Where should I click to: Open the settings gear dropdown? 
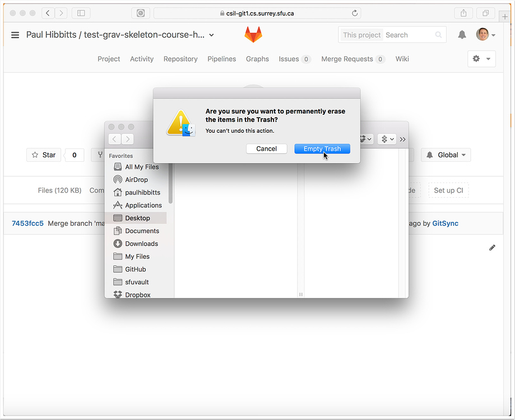481,59
